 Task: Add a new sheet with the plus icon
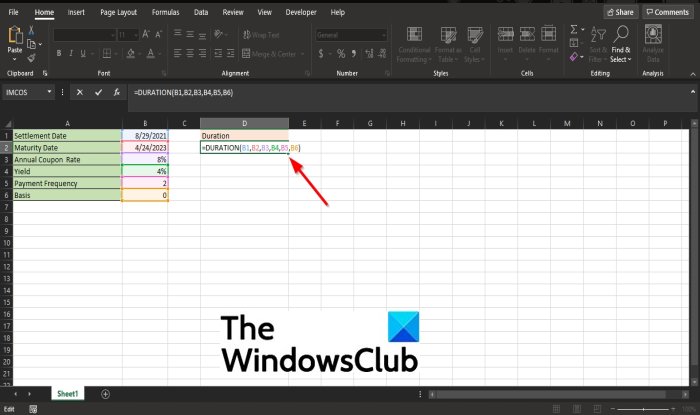coord(105,394)
